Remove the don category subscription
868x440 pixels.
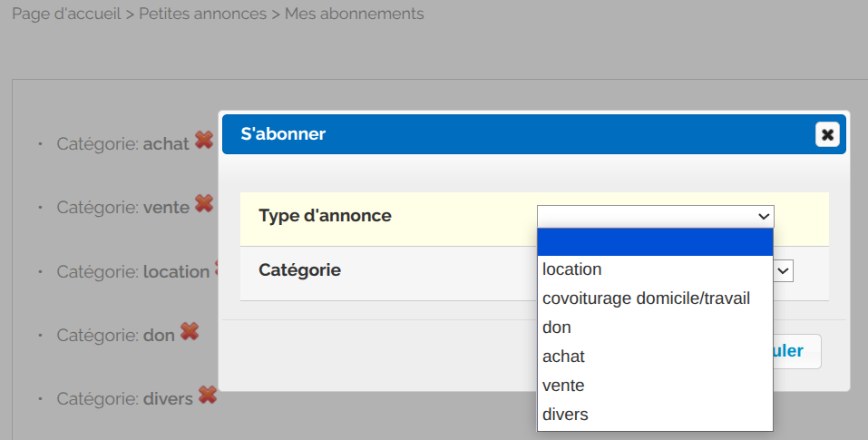coord(189,332)
